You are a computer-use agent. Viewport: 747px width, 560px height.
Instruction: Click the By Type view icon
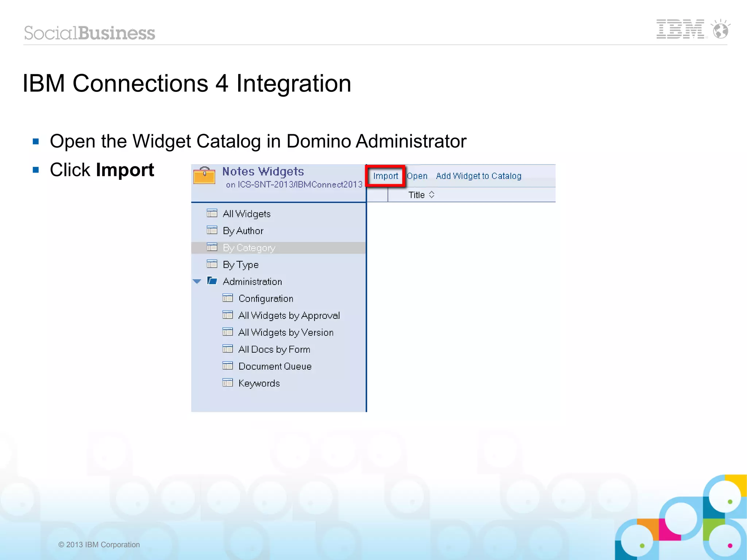pos(212,264)
